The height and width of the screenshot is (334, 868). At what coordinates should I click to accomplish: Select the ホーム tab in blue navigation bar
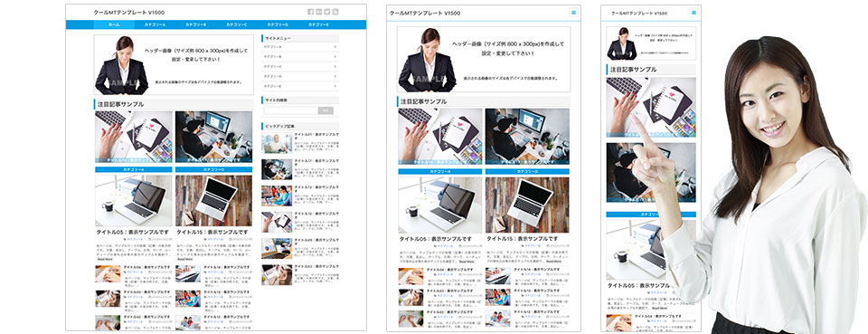[114, 24]
